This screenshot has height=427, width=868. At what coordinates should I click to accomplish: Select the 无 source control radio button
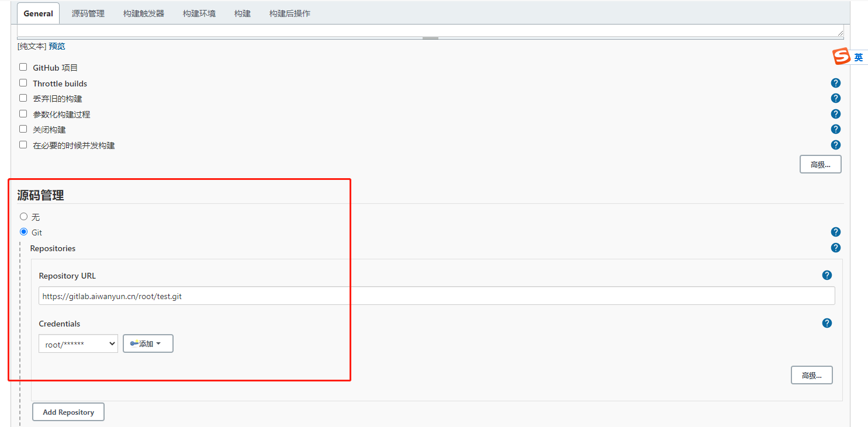[x=24, y=217]
